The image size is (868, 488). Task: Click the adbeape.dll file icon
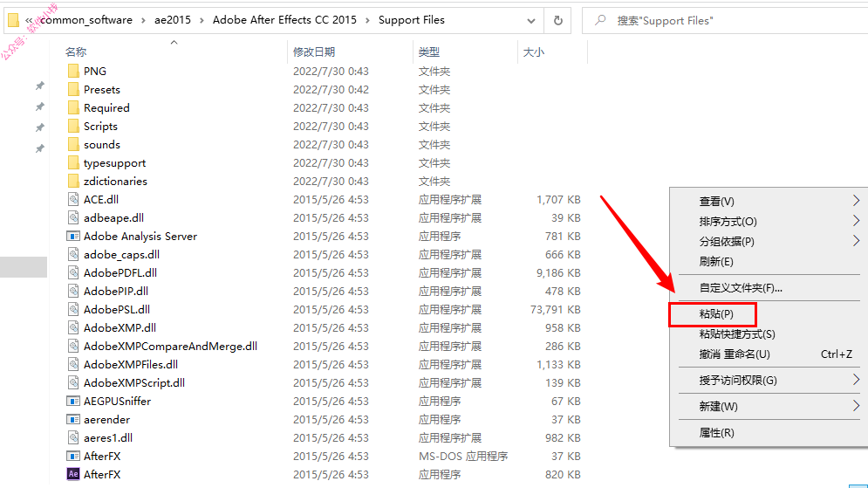[x=73, y=217]
